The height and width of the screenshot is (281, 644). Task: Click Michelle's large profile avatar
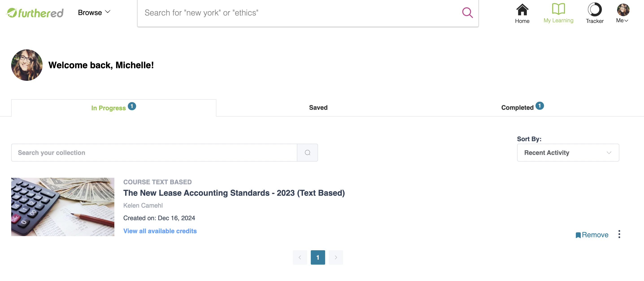click(27, 65)
